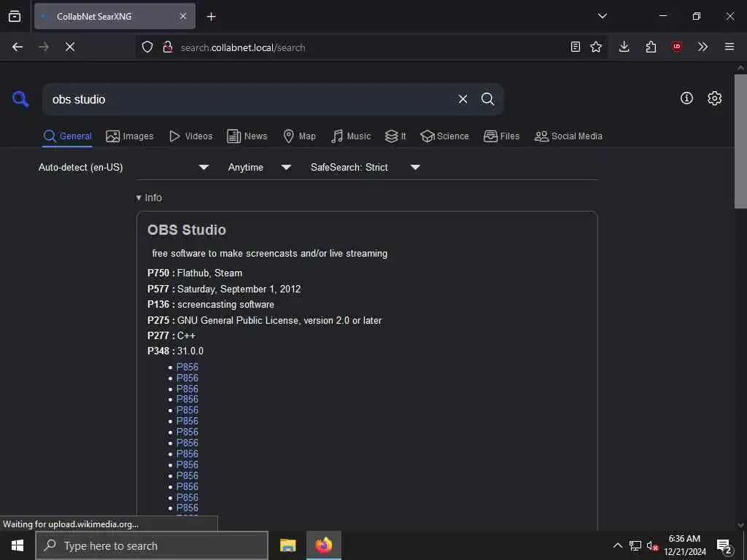This screenshot has width=747, height=560.
Task: Click the OBS Studio heading
Action: pyautogui.click(x=187, y=230)
